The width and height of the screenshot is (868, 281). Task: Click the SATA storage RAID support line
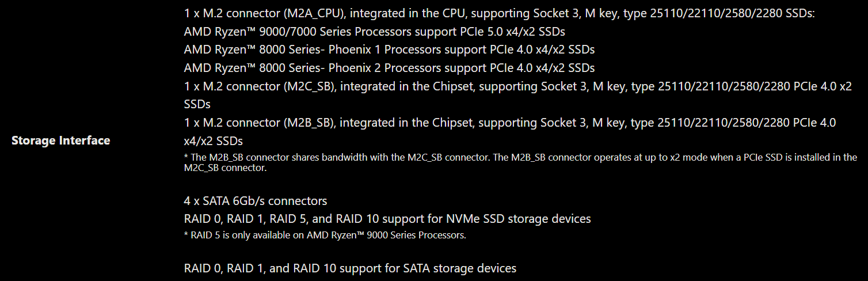point(350,268)
